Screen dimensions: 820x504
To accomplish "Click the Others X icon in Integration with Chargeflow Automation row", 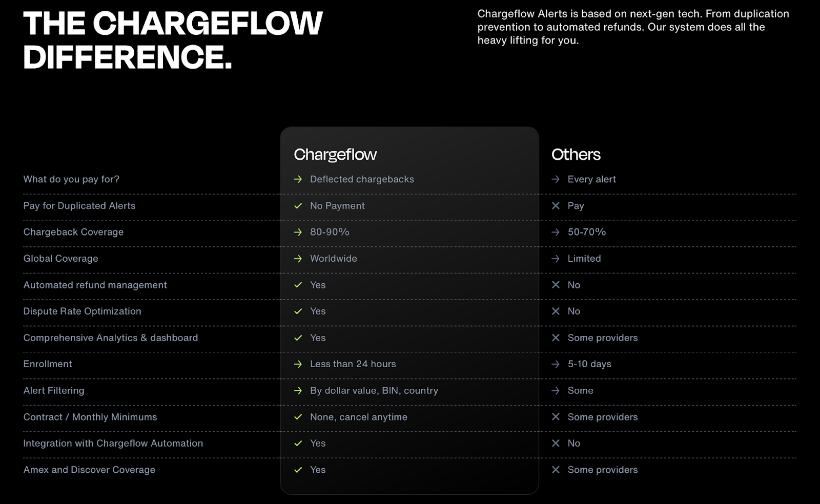I will click(x=556, y=444).
